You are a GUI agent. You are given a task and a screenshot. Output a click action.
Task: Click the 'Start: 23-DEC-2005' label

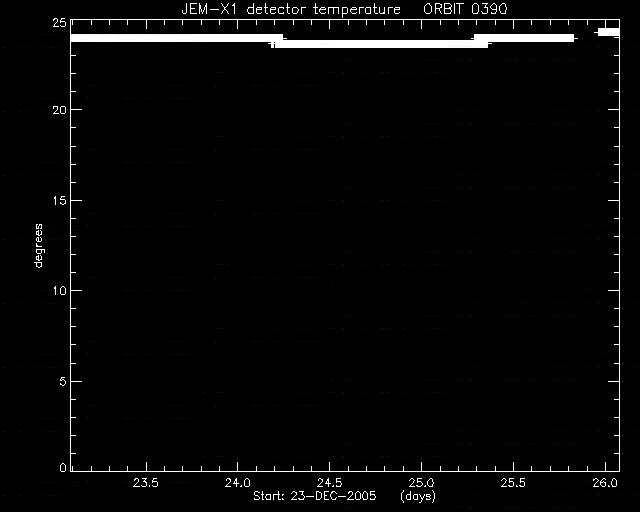[315, 496]
